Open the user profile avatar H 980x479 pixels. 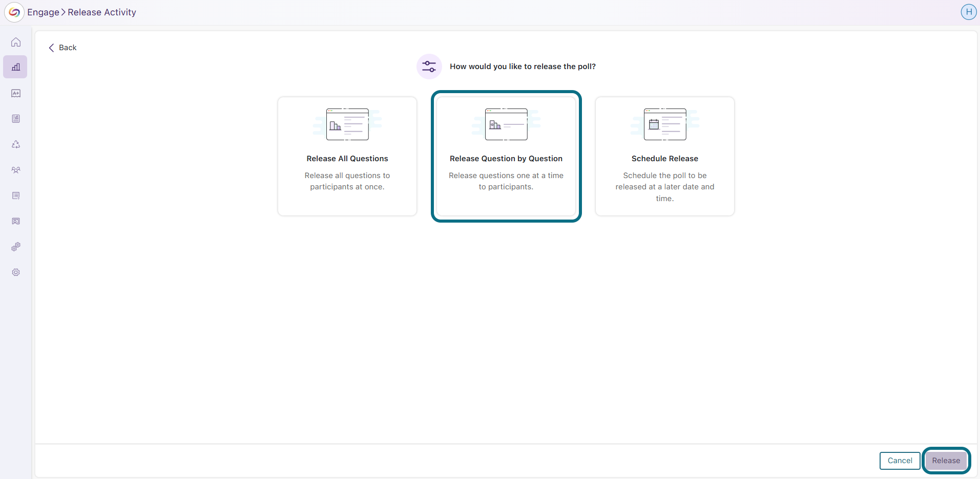968,12
